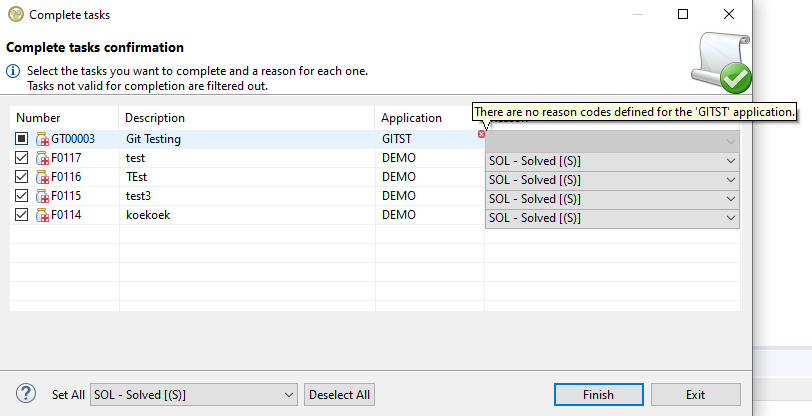
Task: Click the F0116 task icon
Action: (x=42, y=177)
